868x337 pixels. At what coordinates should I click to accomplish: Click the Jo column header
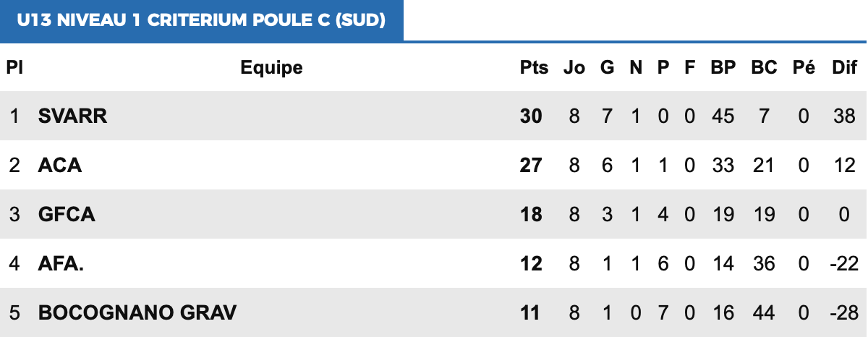point(574,68)
